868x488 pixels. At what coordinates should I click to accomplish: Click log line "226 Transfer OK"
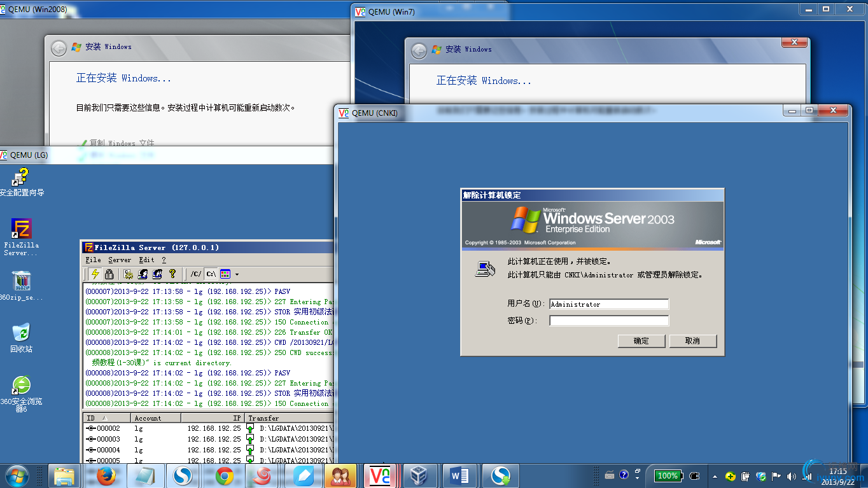click(209, 332)
